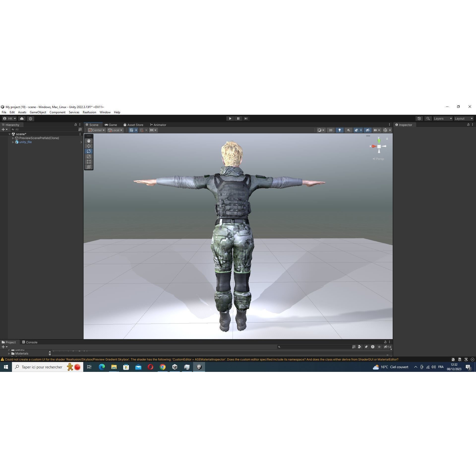This screenshot has width=476, height=476.
Task: Click the Persp projection label
Action: (378, 159)
